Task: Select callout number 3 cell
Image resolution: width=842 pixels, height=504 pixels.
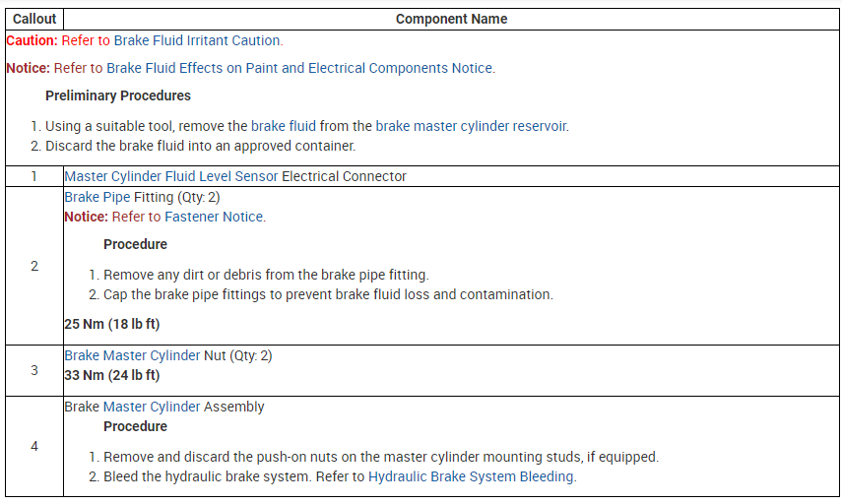Action: tap(34, 370)
